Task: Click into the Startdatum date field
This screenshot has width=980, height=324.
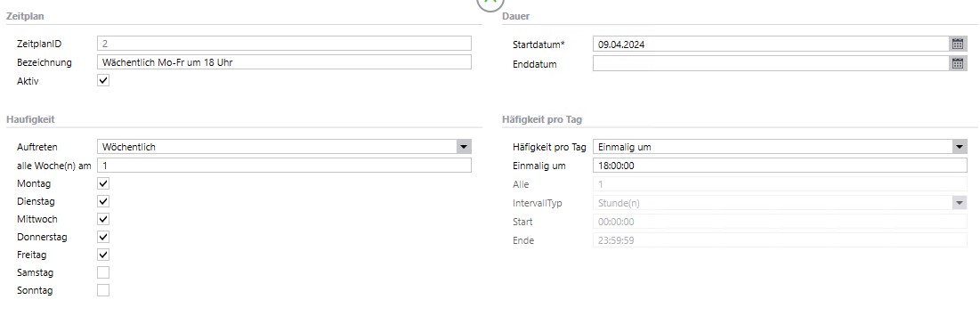Action: click(x=771, y=44)
